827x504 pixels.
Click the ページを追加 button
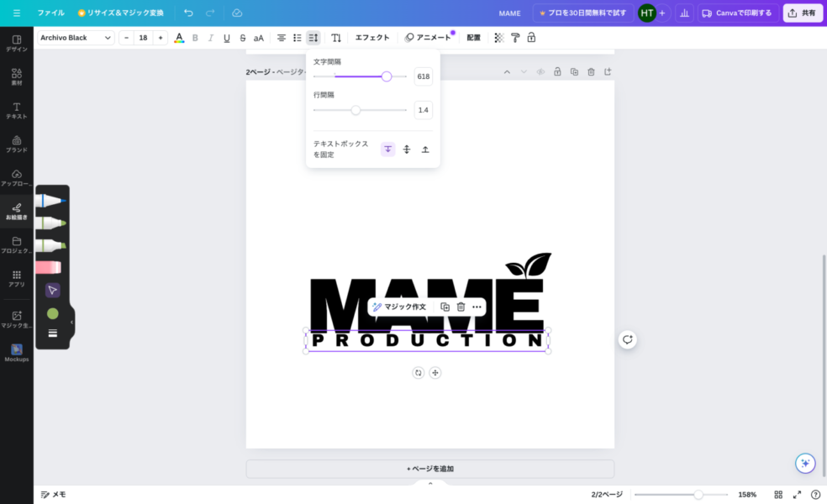coord(430,469)
